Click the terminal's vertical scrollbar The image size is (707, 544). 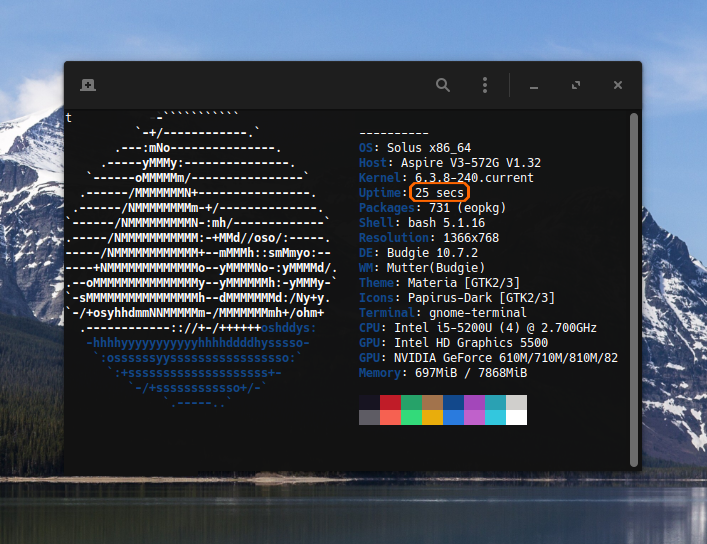tap(634, 288)
